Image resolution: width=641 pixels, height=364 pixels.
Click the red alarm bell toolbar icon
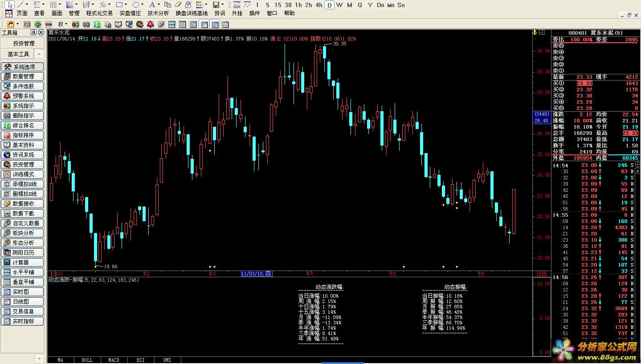tap(151, 24)
